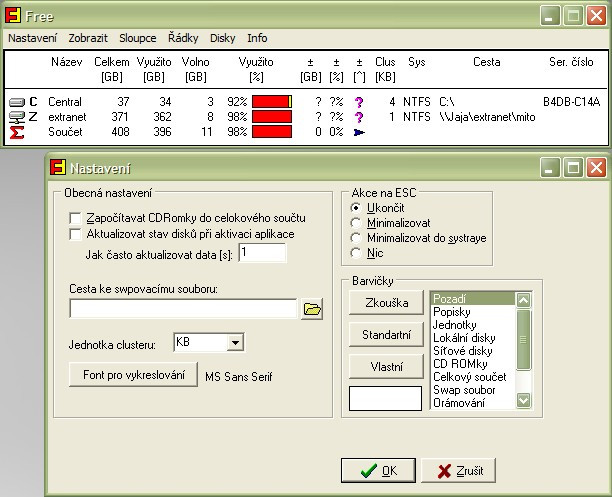Viewport: 612px width, 497px height.
Task: Click the extranet drive name
Action: (67, 117)
